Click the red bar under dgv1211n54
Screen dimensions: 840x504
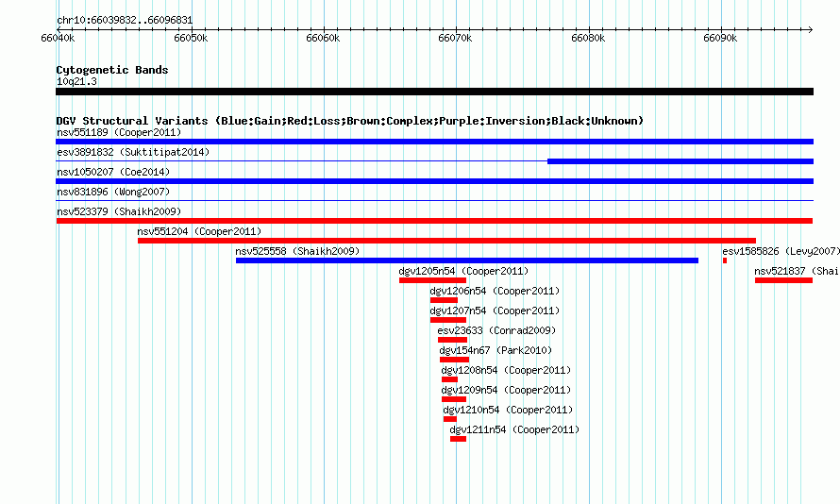point(458,439)
